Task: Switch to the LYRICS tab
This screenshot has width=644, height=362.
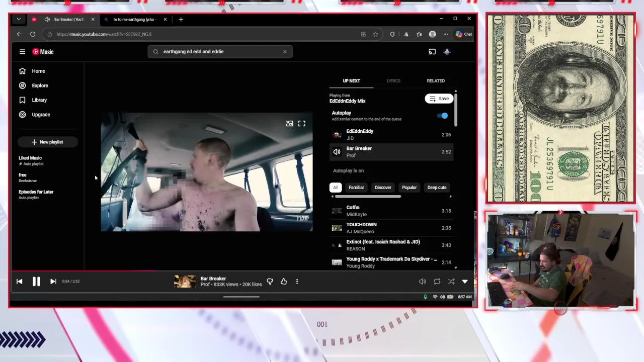Action: 393,81
